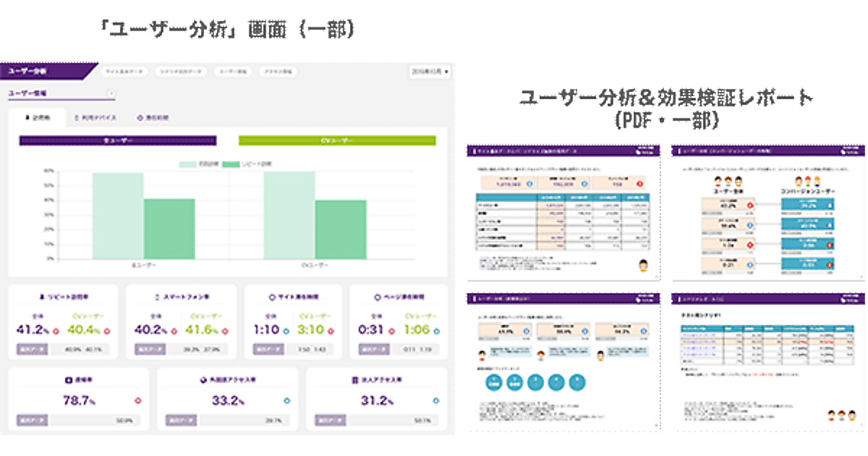Open the month selector dropdown at top right
The image size is (868, 456).
click(x=430, y=72)
